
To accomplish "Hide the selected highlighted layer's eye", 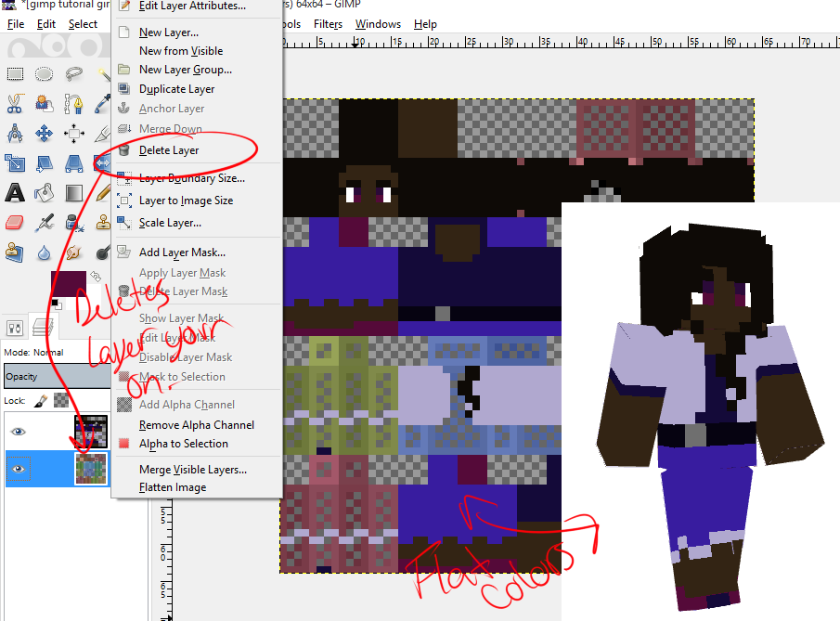I will pyautogui.click(x=19, y=469).
